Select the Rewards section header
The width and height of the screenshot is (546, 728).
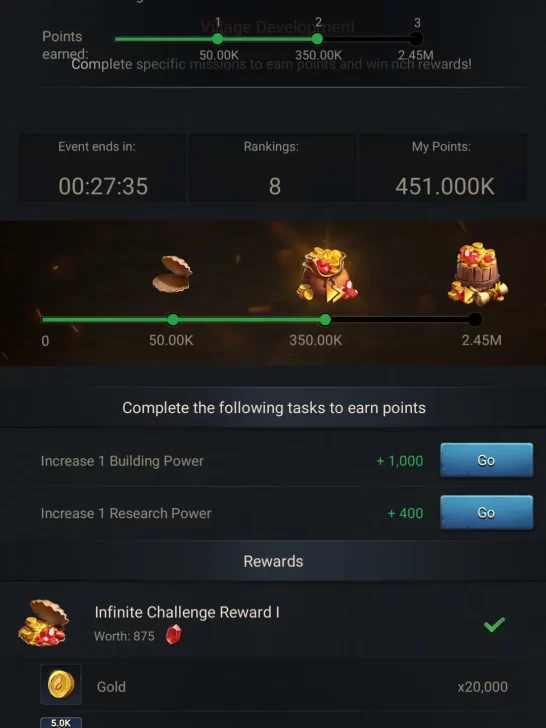point(273,561)
